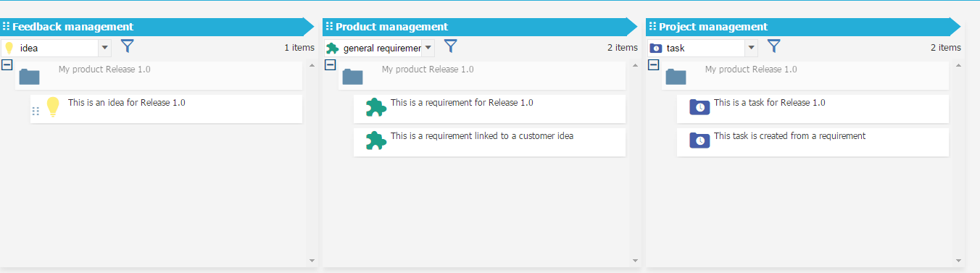Click scroll up arrow in Product management column
The image size is (980, 273).
point(635,65)
